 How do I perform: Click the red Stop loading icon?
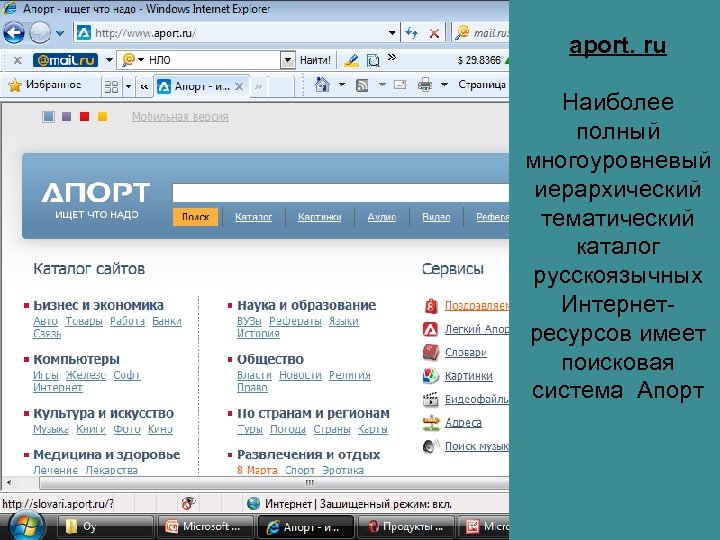coord(434,33)
